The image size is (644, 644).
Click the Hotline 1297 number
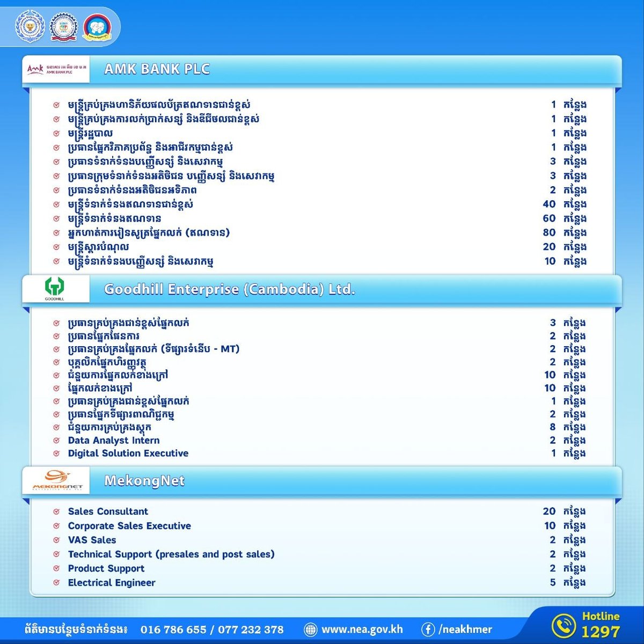tap(601, 632)
